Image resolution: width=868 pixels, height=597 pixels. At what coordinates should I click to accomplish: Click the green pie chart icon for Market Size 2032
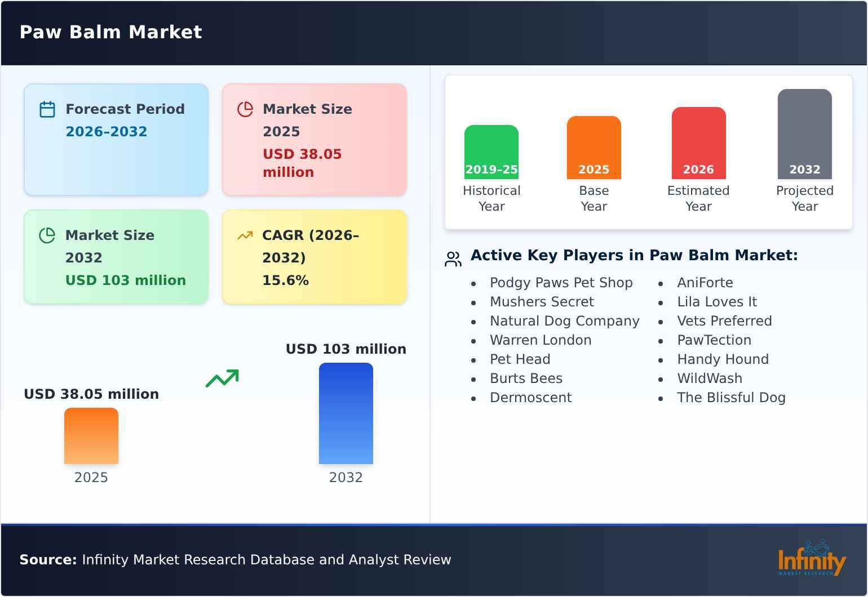[x=47, y=235]
